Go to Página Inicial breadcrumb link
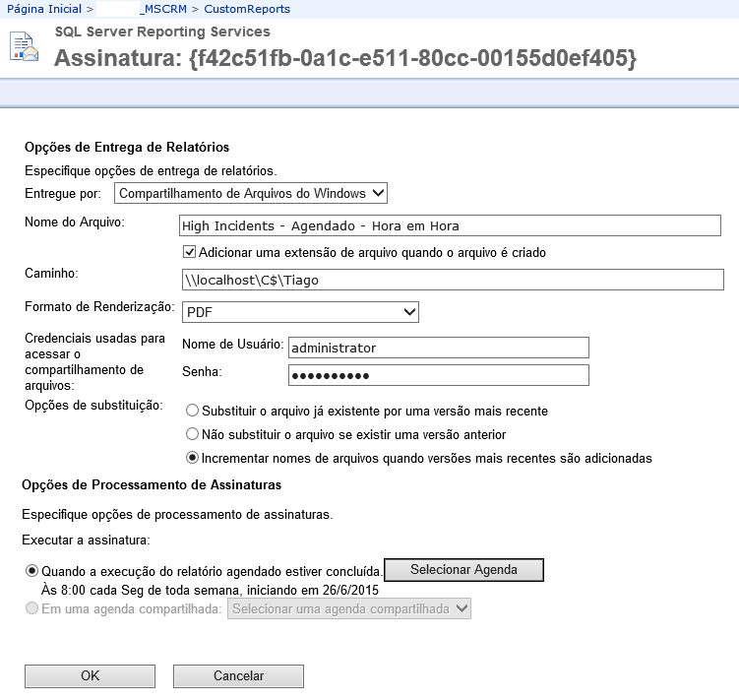The height and width of the screenshot is (700, 739). click(42, 9)
